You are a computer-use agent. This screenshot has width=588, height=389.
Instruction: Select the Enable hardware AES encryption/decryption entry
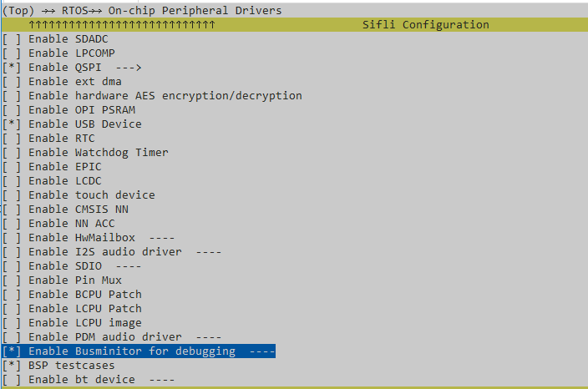pos(165,95)
